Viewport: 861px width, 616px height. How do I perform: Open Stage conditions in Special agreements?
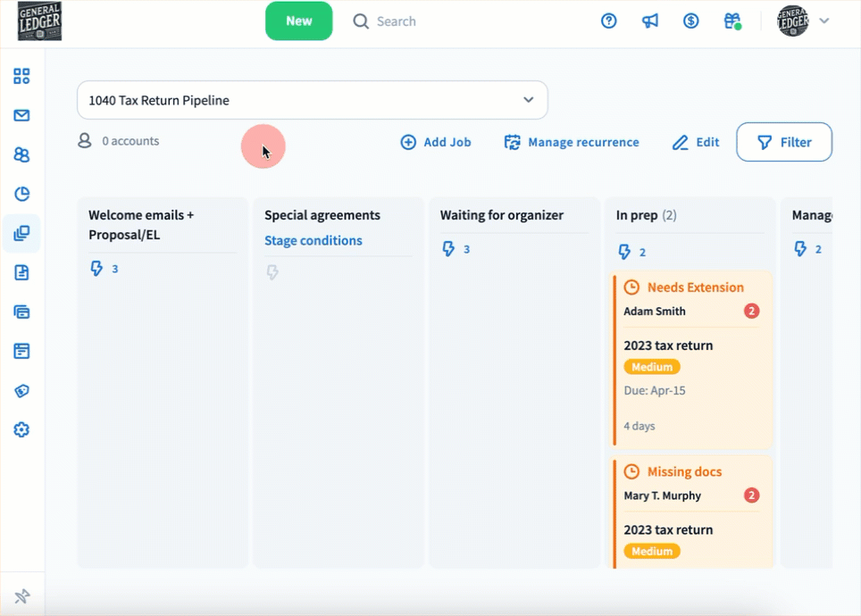313,240
